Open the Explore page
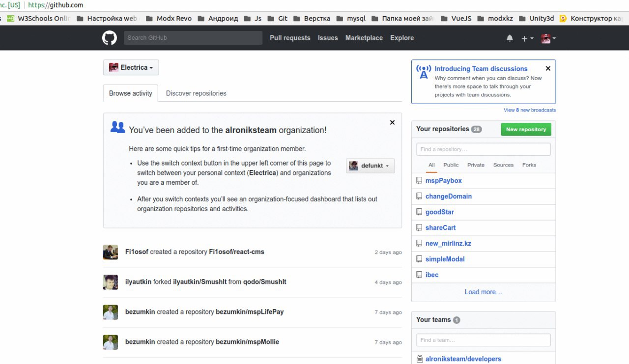Viewport: 629px width, 364px height. (402, 38)
